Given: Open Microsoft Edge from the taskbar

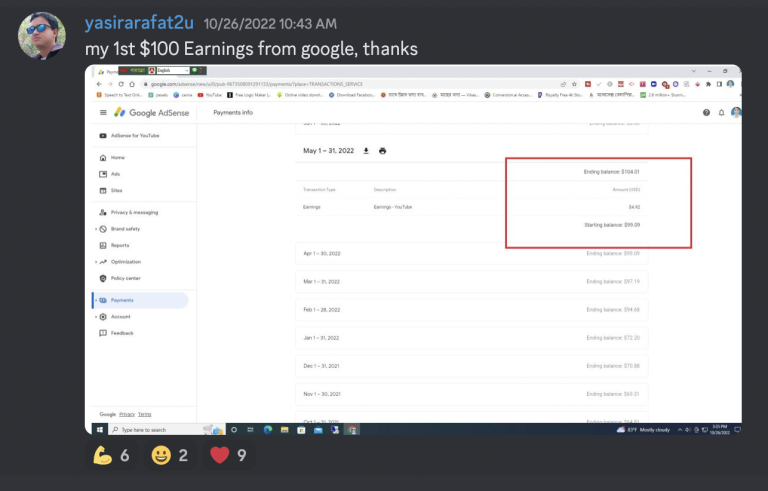Looking at the screenshot, I should (267, 430).
